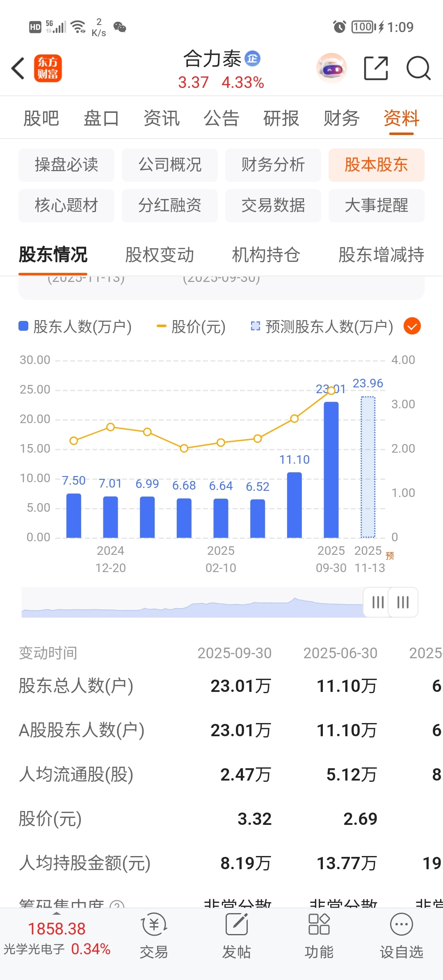Select the 资料 tab
443x980 pixels.
coord(402,118)
